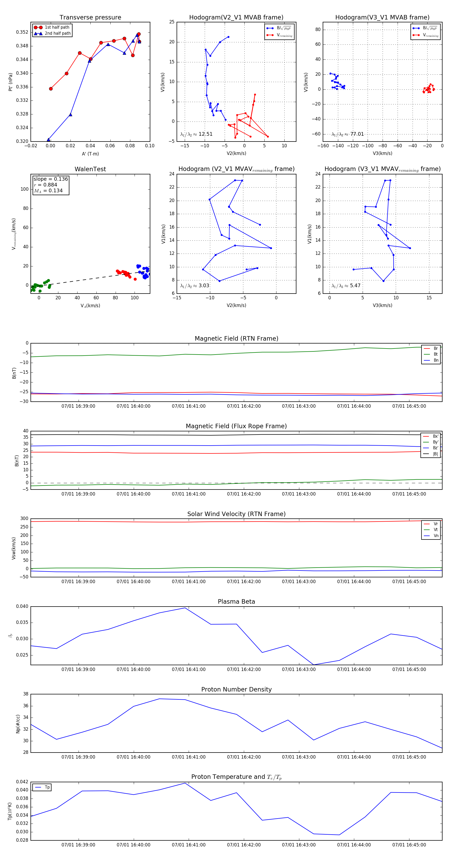Viewport: 473px width, 868px height.
Task: Click the Br legend line in RTN magnetic field
Action: [x=426, y=349]
